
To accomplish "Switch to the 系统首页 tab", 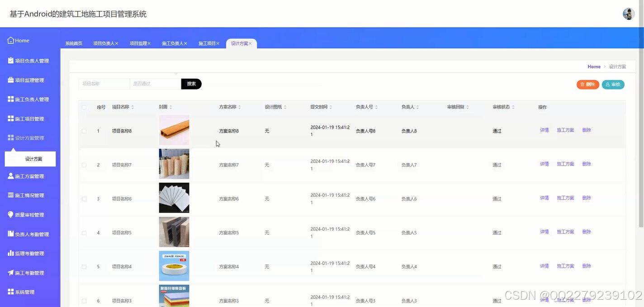I will click(73, 43).
